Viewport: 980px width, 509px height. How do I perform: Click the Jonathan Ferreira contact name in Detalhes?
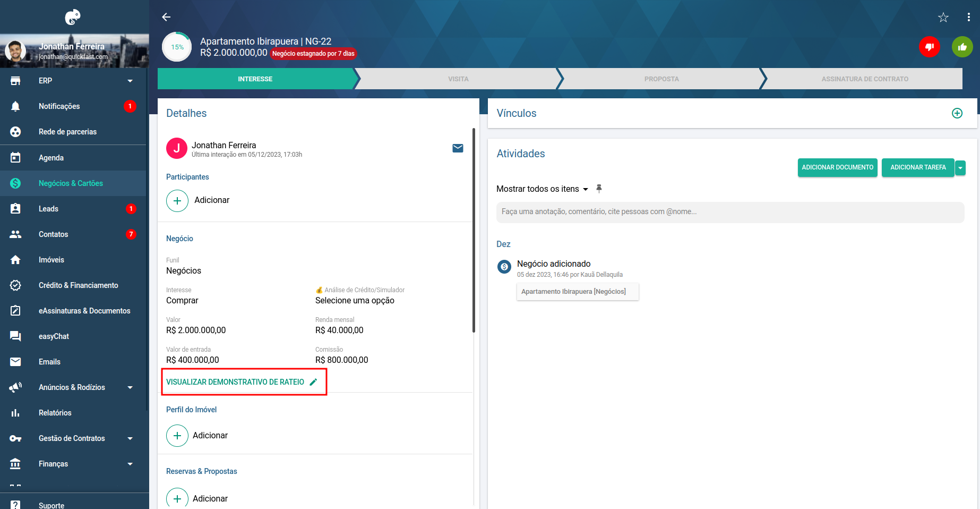[223, 145]
